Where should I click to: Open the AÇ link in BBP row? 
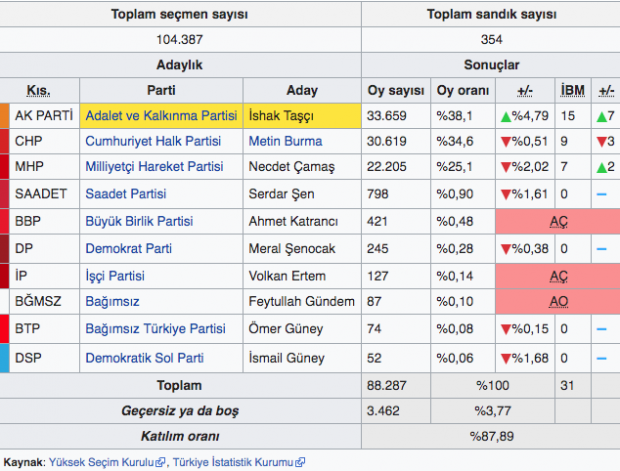click(558, 221)
